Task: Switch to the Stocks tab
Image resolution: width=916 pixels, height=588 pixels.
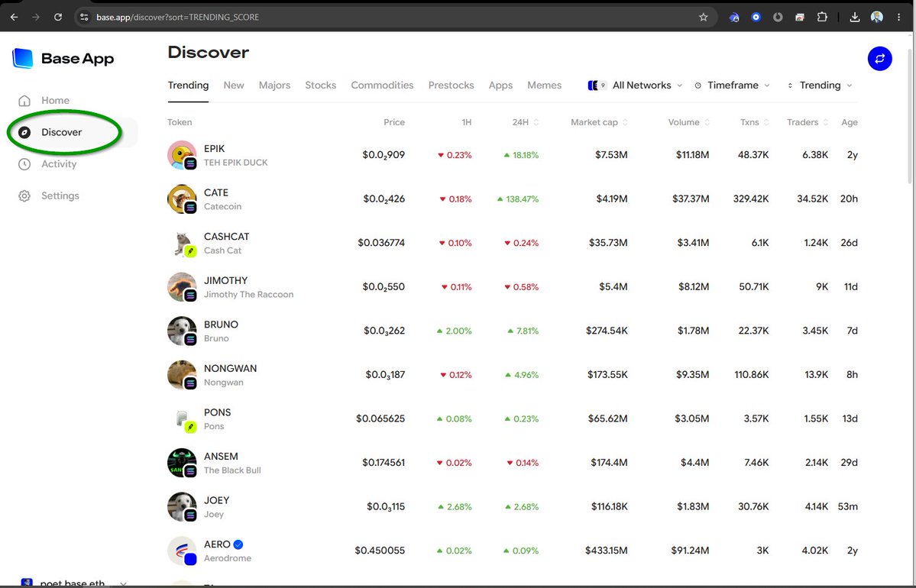Action: [x=321, y=86]
